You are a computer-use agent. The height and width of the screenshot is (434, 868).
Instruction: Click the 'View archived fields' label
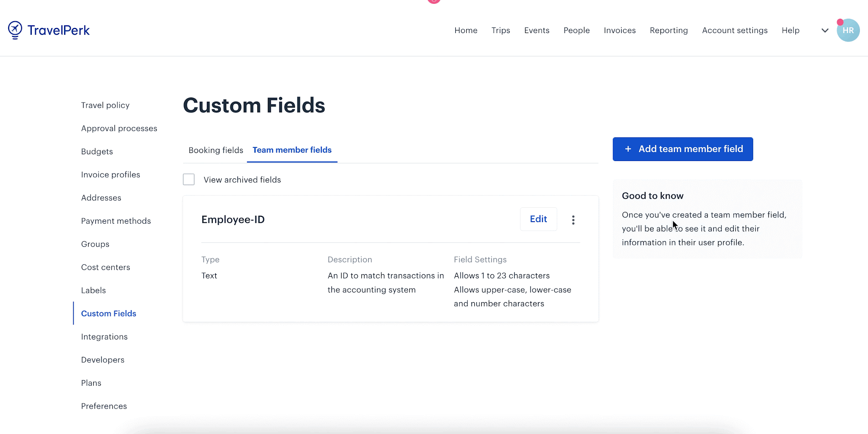[242, 180]
